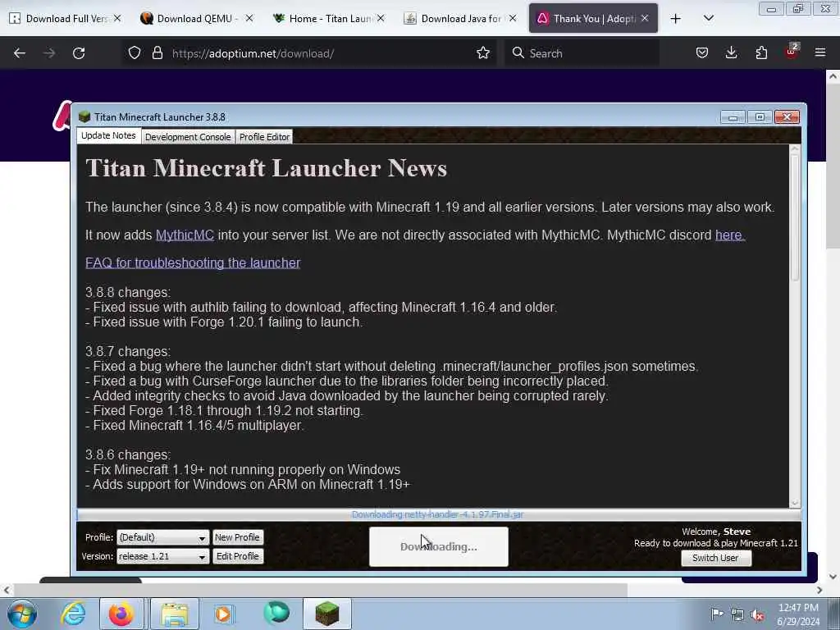
Task: Close the Download QEMU tab
Action: click(249, 18)
